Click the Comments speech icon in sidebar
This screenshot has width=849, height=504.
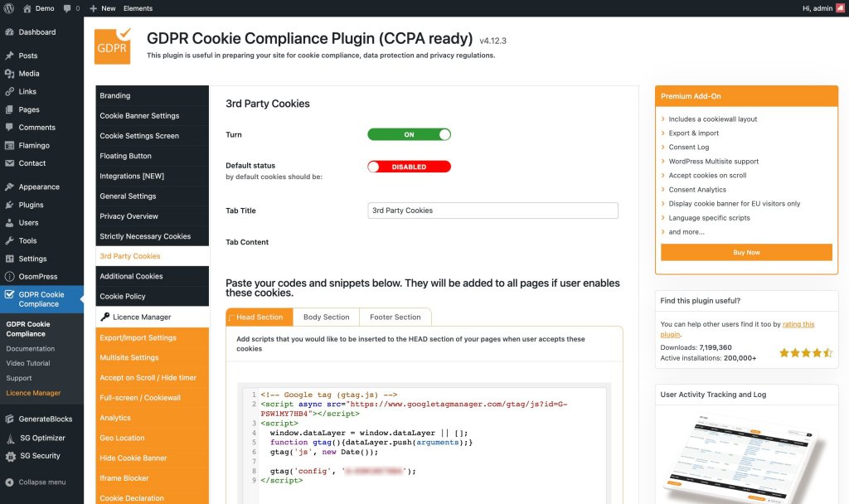click(9, 127)
